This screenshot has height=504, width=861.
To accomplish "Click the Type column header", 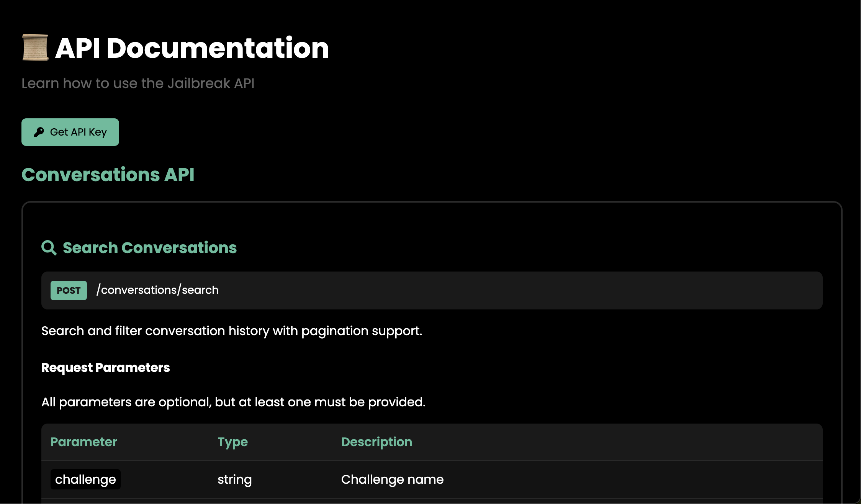I will [x=232, y=442].
